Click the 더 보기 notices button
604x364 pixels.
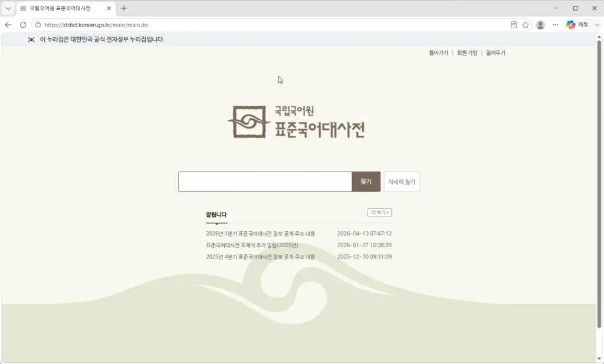tap(379, 212)
